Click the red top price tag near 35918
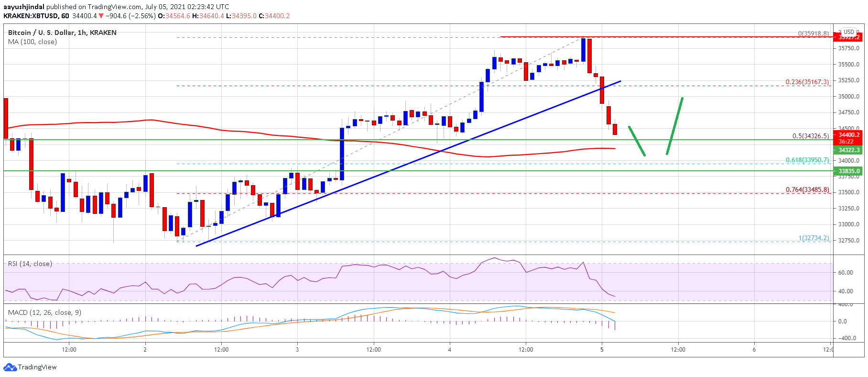This screenshot has width=868, height=377. click(x=848, y=37)
